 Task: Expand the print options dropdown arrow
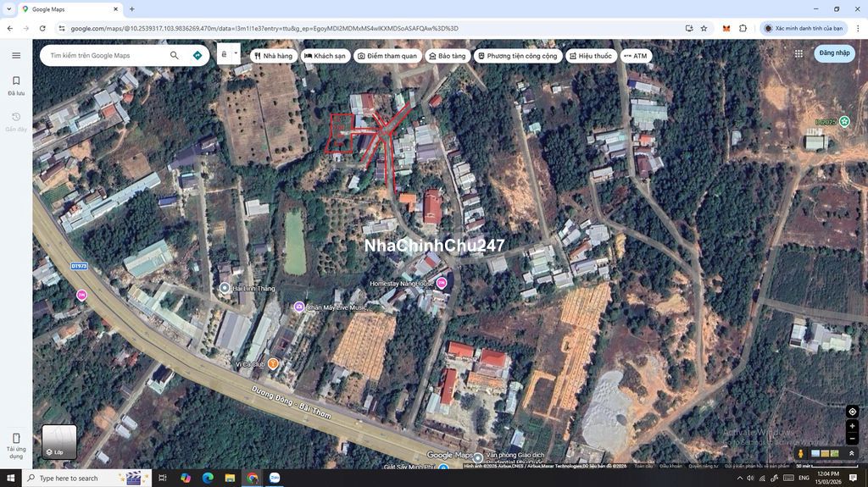coord(236,53)
